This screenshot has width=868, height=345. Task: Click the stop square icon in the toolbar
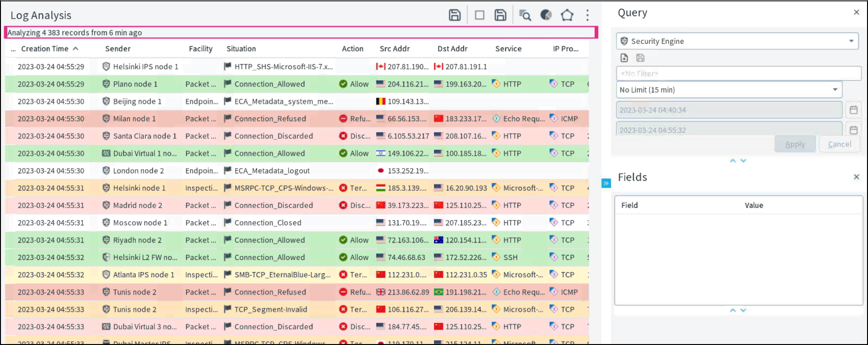click(x=479, y=15)
